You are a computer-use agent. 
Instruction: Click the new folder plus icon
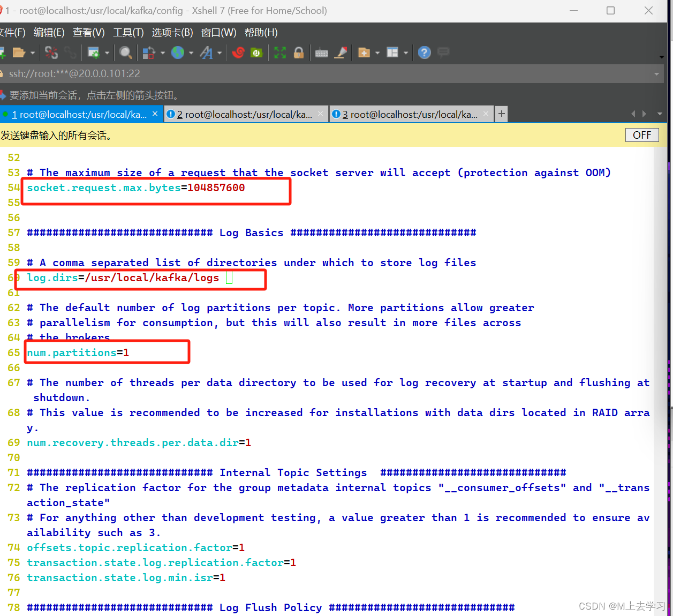pos(364,52)
